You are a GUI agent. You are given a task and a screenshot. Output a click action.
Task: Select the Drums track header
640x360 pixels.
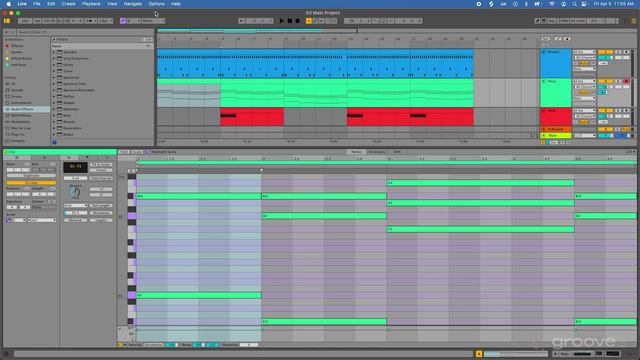pos(556,63)
